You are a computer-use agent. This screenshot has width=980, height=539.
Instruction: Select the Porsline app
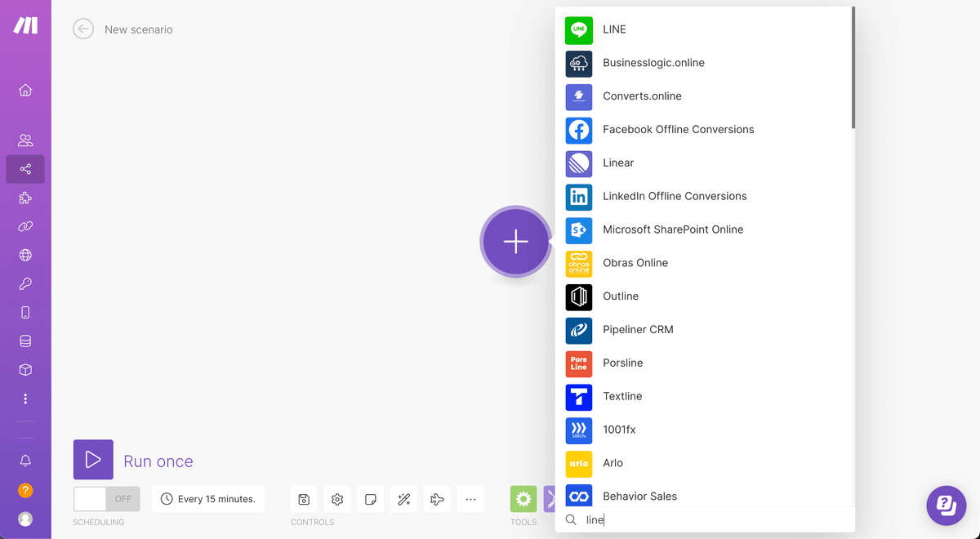pyautogui.click(x=705, y=363)
